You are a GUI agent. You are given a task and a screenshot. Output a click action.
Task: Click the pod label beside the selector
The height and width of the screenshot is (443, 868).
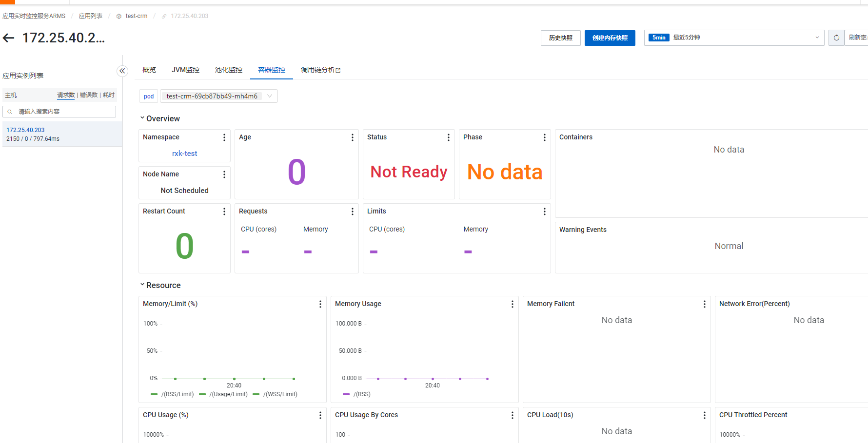(x=149, y=96)
